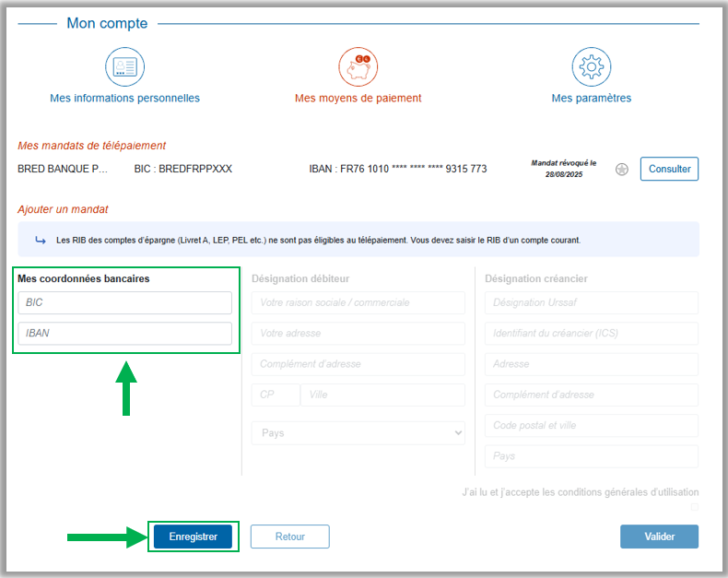Click the Mon compte heading
The width and height of the screenshot is (728, 578).
(x=107, y=23)
